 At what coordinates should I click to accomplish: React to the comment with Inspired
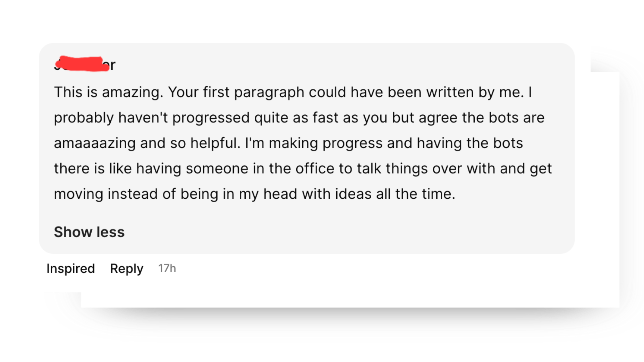[71, 268]
